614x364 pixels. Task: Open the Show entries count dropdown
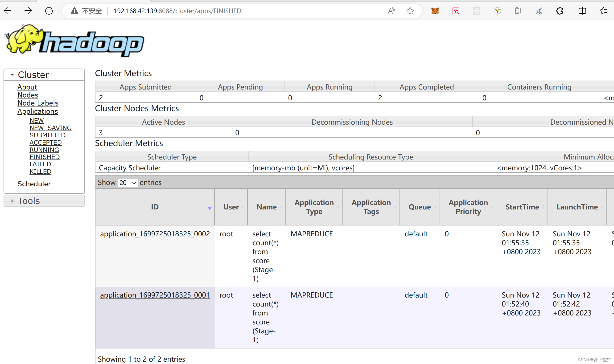pyautogui.click(x=127, y=183)
